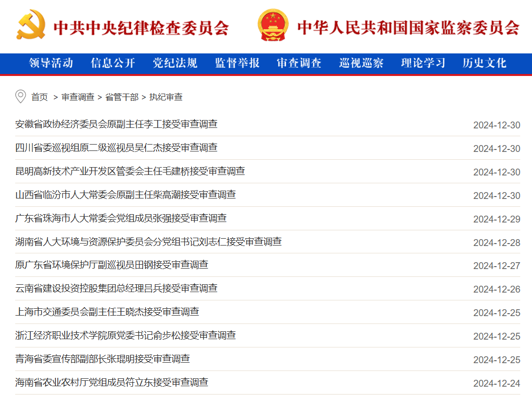
Task: Click date 2024-12-29 beside 张强 article
Action: (x=497, y=219)
